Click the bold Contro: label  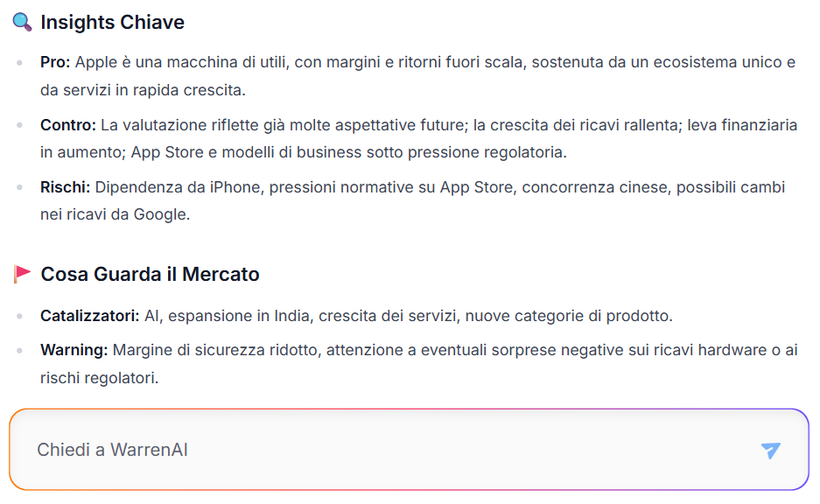(68, 125)
